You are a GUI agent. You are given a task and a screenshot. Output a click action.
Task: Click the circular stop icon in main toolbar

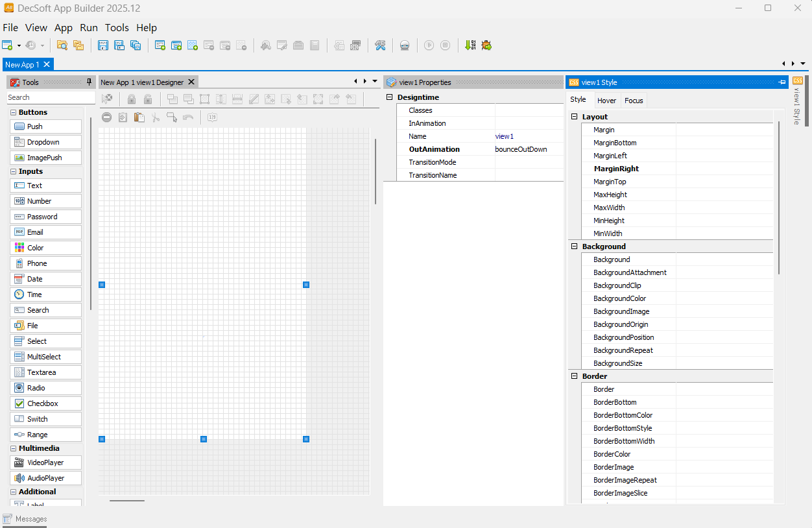(x=445, y=45)
